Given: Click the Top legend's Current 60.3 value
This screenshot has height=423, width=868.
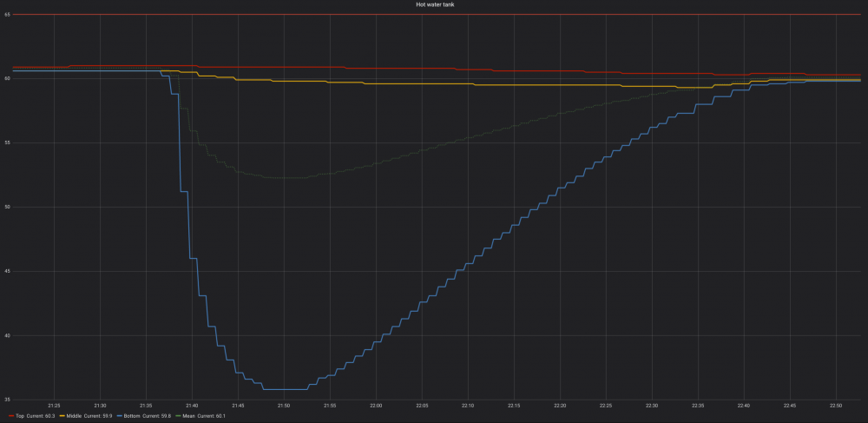Looking at the screenshot, I should point(41,417).
